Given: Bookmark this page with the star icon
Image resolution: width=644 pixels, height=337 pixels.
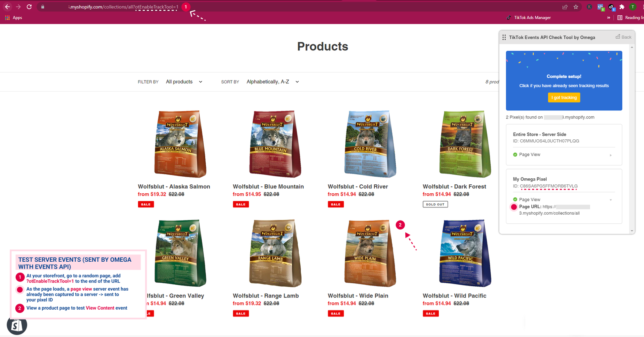Looking at the screenshot, I should 576,7.
